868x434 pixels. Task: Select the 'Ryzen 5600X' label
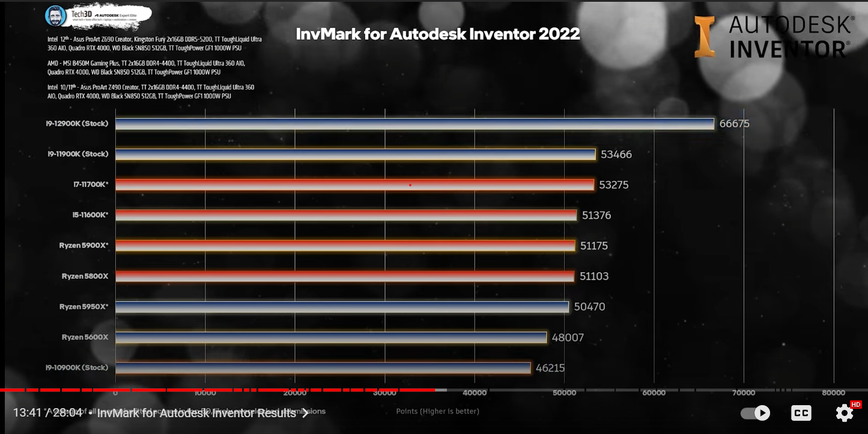click(x=85, y=337)
